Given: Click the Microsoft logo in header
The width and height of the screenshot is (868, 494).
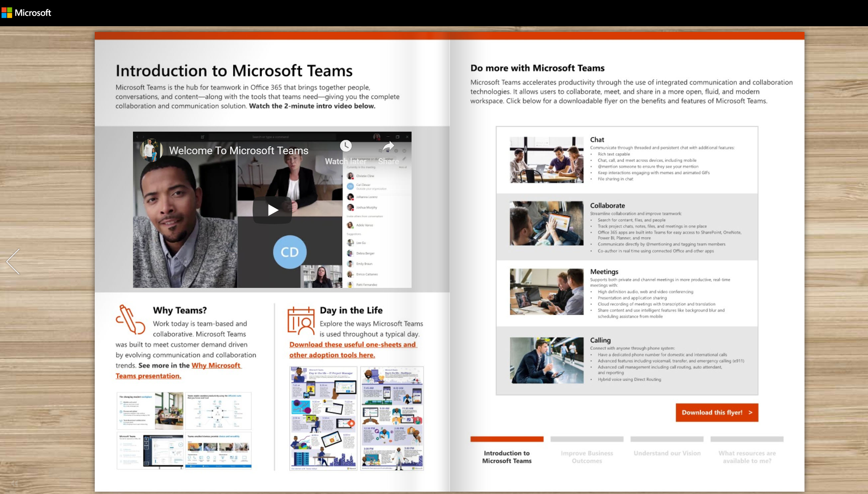Looking at the screenshot, I should tap(27, 13).
